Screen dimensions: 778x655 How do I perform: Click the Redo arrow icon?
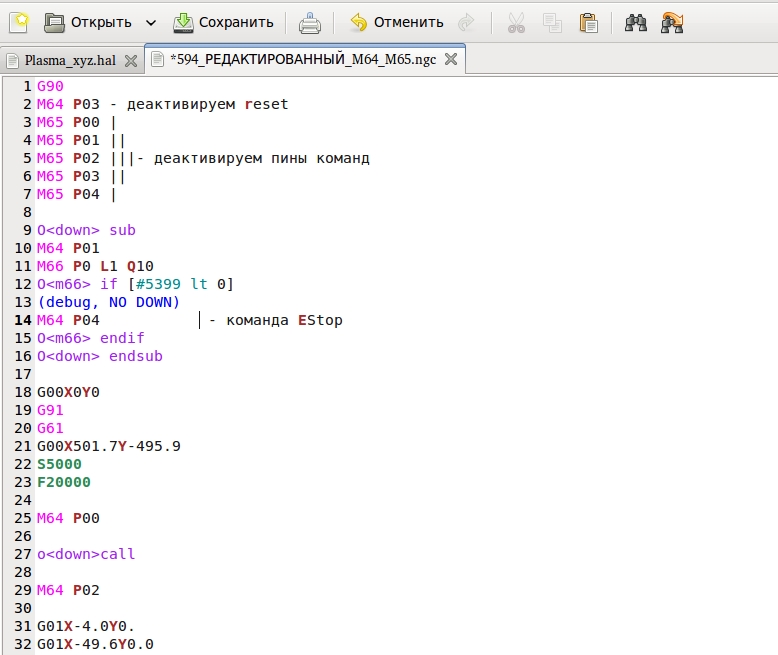click(466, 23)
